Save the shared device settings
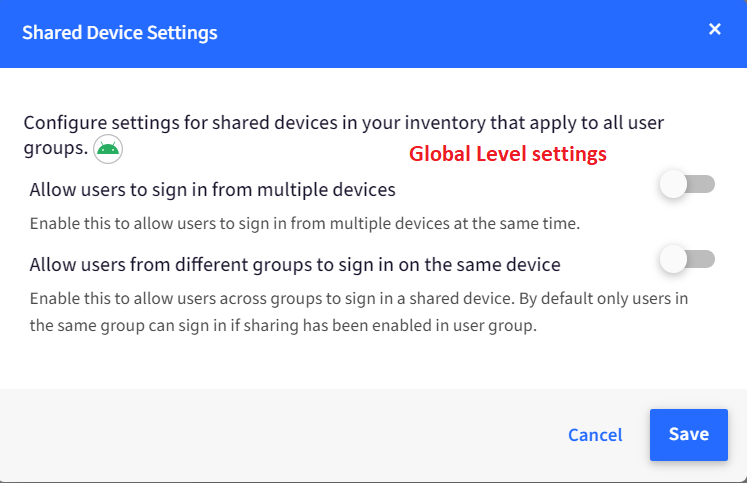The width and height of the screenshot is (747, 483). click(x=688, y=434)
